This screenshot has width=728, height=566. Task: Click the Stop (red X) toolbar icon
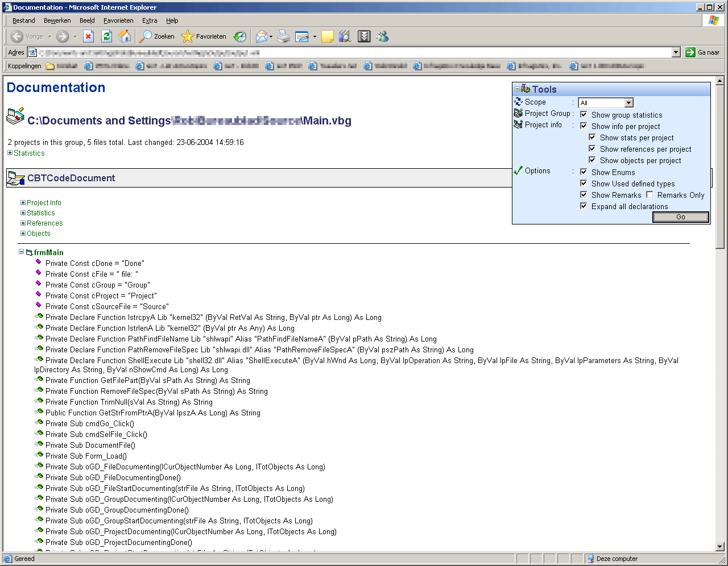88,36
